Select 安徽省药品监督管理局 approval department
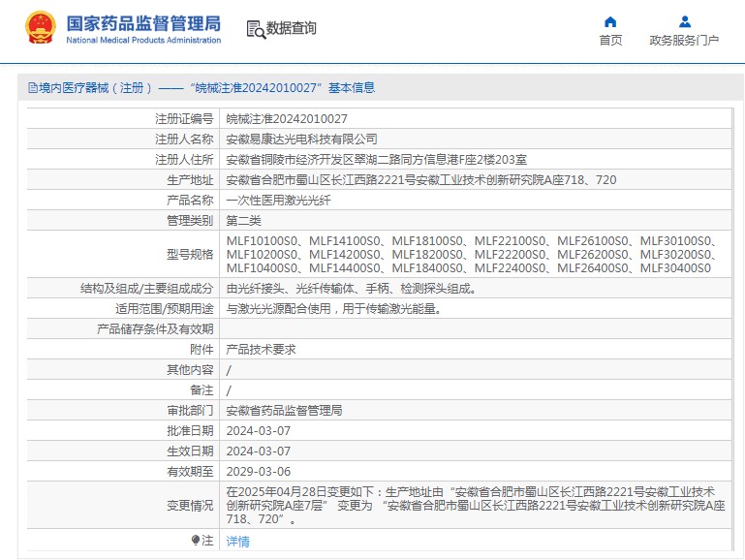The height and width of the screenshot is (560, 745). (x=284, y=411)
